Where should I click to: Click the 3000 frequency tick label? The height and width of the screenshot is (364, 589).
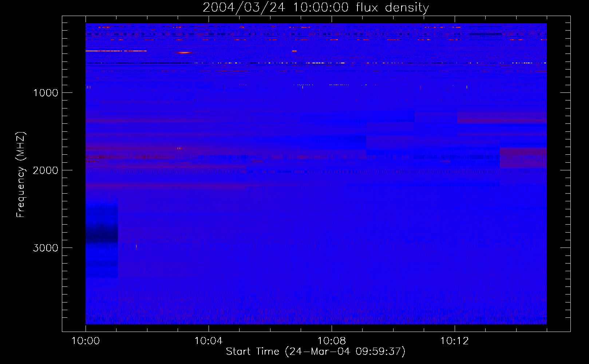[46, 248]
